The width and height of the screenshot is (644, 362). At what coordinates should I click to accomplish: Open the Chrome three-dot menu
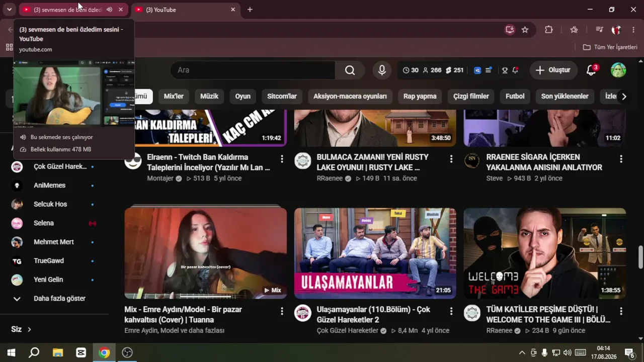(633, 30)
